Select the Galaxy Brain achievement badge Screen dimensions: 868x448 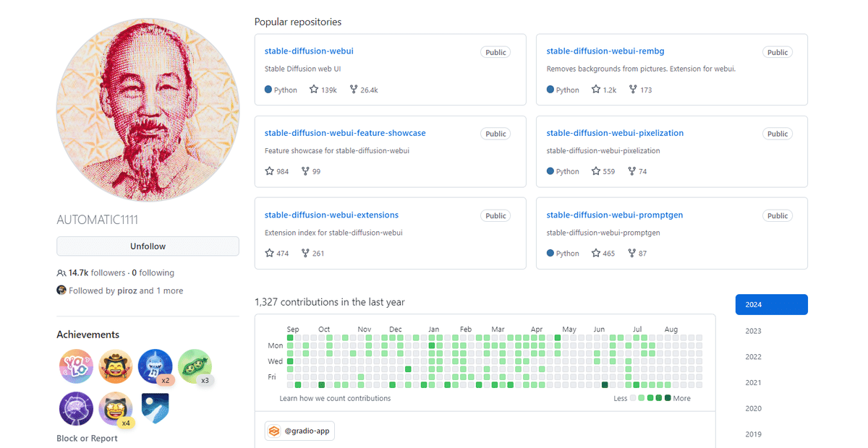[76, 408]
